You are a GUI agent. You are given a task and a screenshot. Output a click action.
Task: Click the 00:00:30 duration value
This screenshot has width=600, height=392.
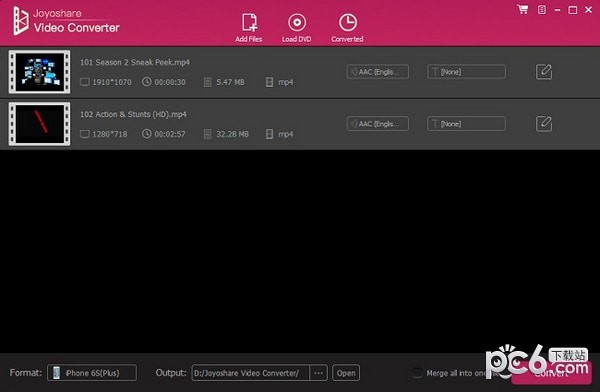tap(170, 82)
